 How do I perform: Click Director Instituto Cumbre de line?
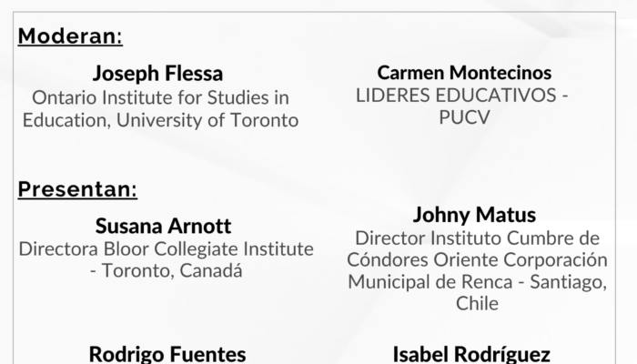tap(478, 238)
